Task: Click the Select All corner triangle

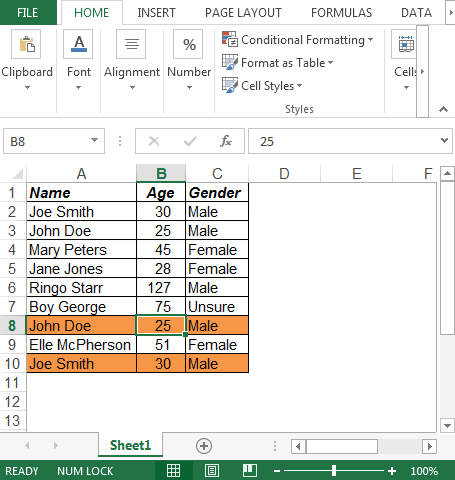Action: (17, 174)
